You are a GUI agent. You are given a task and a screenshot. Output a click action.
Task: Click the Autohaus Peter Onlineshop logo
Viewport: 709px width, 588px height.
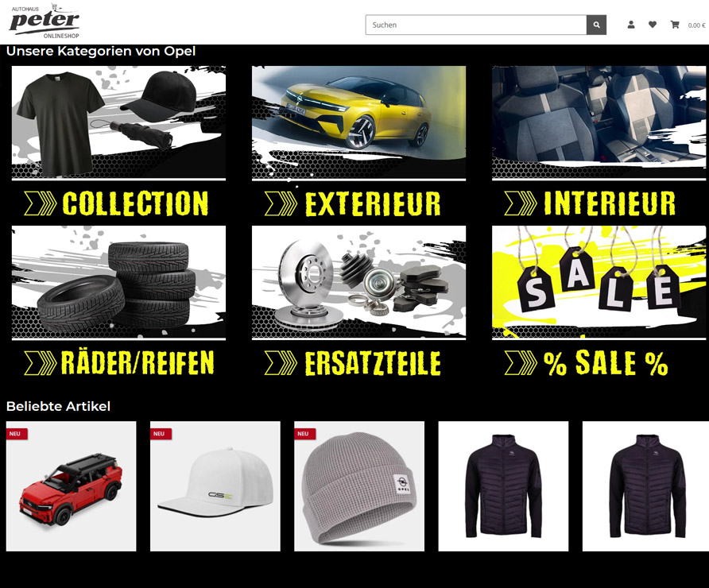(x=45, y=21)
